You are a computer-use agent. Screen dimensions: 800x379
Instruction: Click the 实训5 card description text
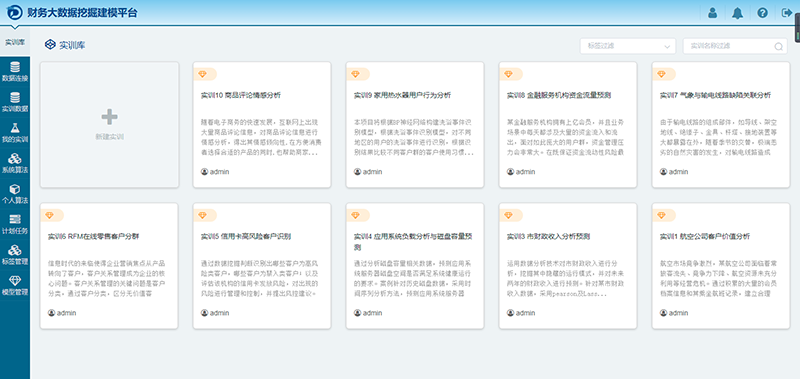260,279
